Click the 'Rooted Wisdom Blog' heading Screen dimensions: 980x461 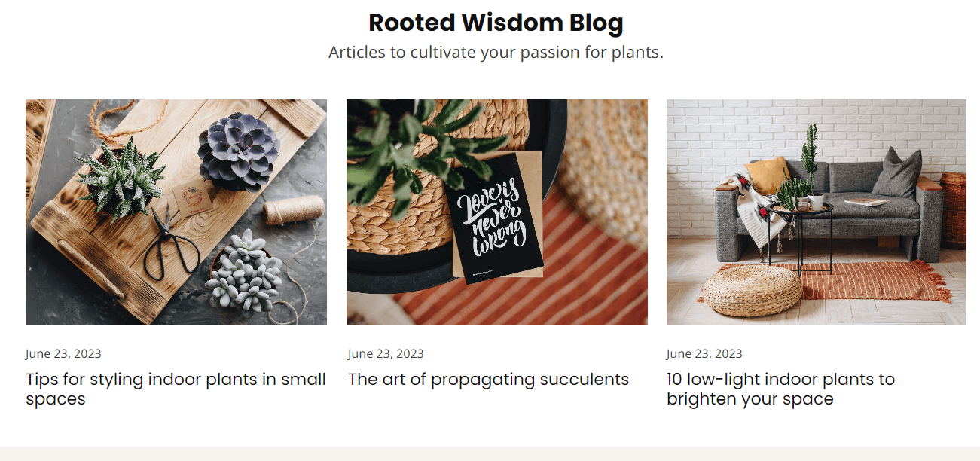496,23
